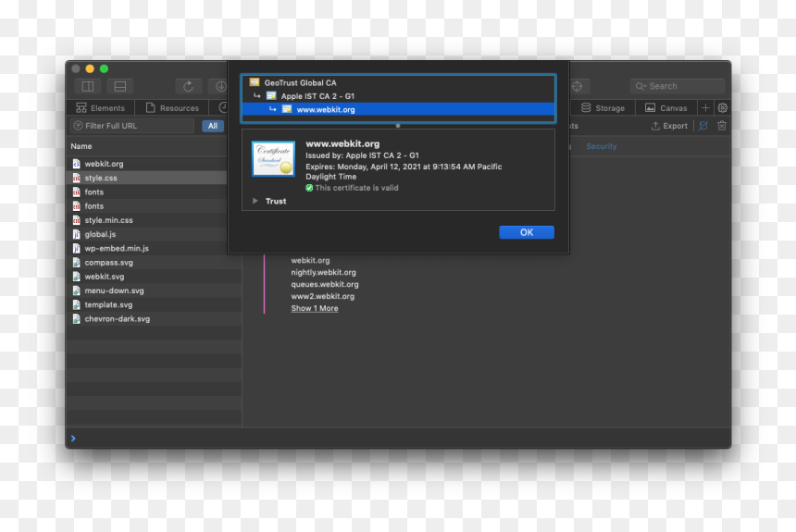Click the element selection crosshair icon
The image size is (796, 532).
pyautogui.click(x=578, y=86)
